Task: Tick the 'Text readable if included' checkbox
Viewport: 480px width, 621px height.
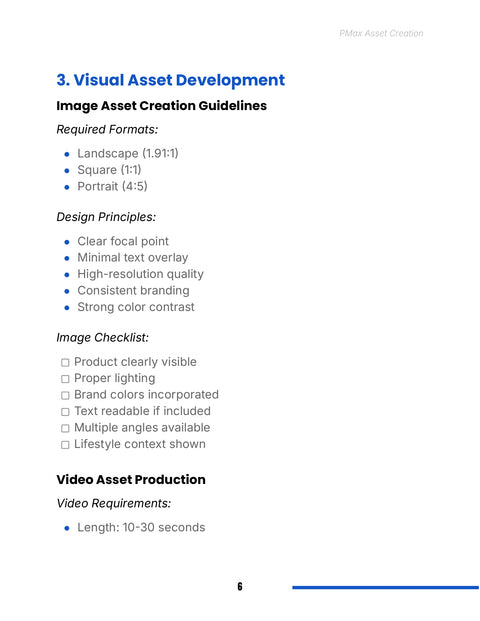Action: tap(65, 412)
